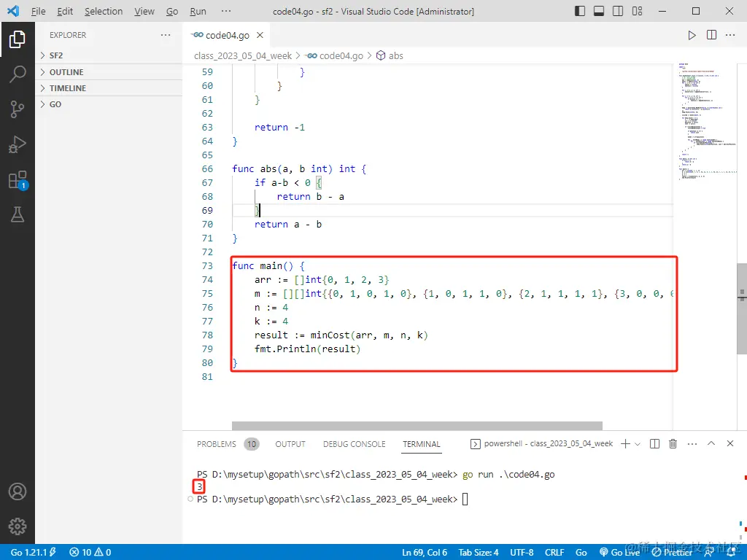
Task: Open Explorer Views and More Actions
Action: tap(166, 35)
